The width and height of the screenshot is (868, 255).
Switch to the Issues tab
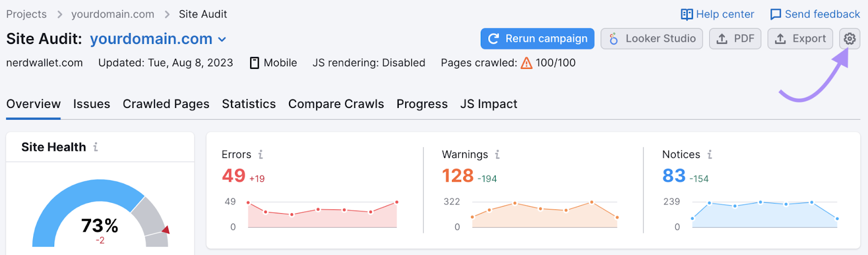click(92, 104)
